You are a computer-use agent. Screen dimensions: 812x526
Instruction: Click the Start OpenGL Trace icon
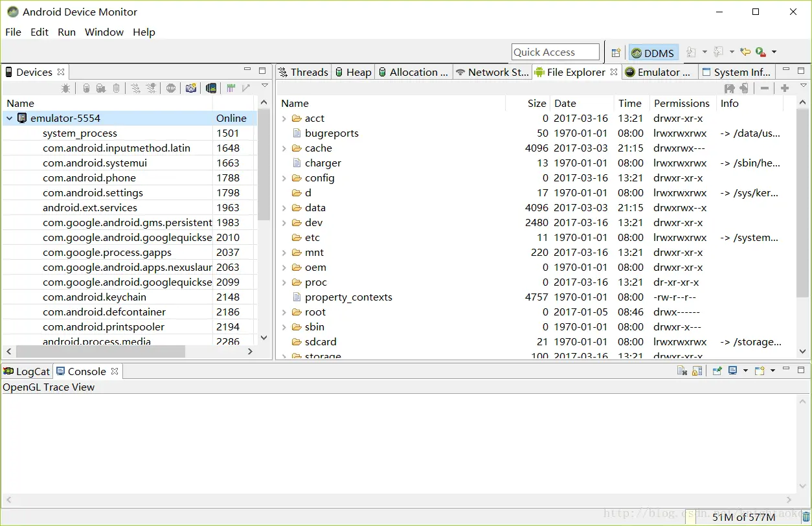point(246,88)
